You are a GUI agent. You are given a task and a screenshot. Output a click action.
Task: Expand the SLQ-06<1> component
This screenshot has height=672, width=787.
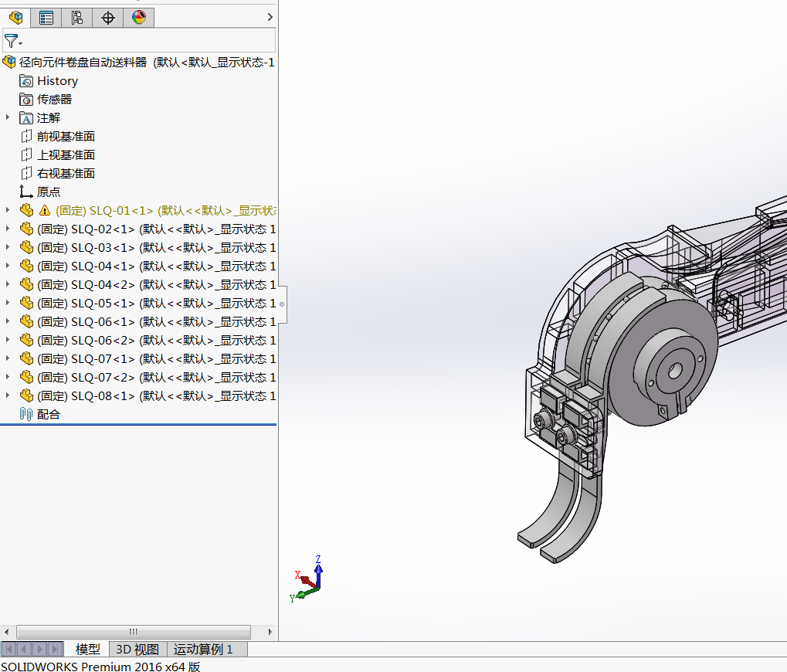coord(8,321)
